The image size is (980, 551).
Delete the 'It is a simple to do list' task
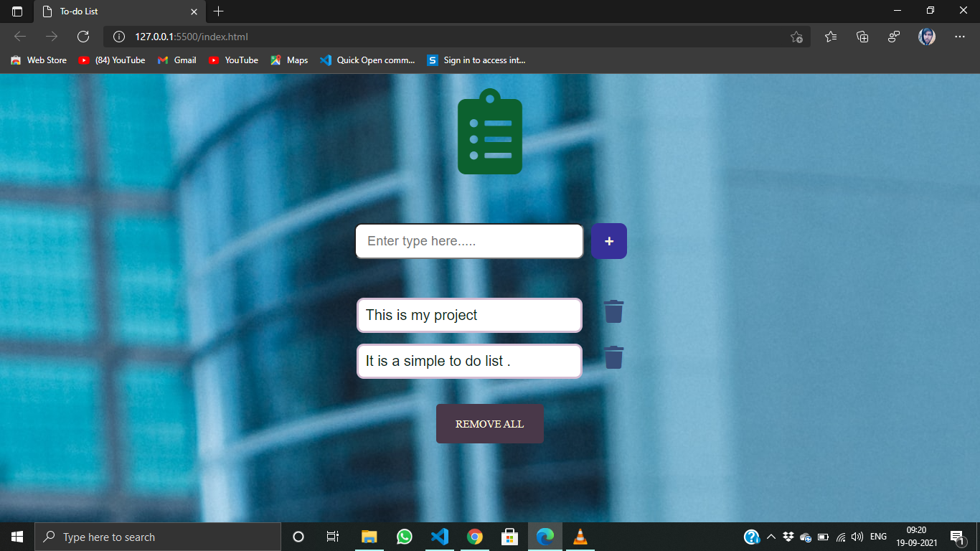[613, 358]
